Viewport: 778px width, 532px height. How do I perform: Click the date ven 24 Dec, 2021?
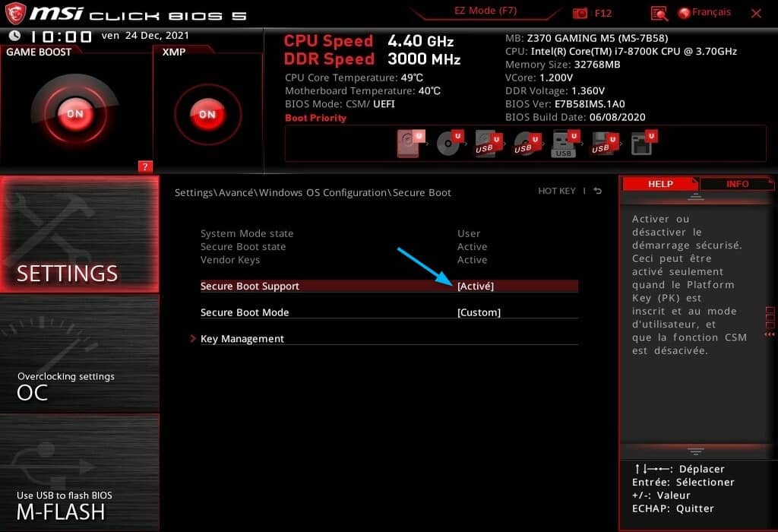(145, 36)
